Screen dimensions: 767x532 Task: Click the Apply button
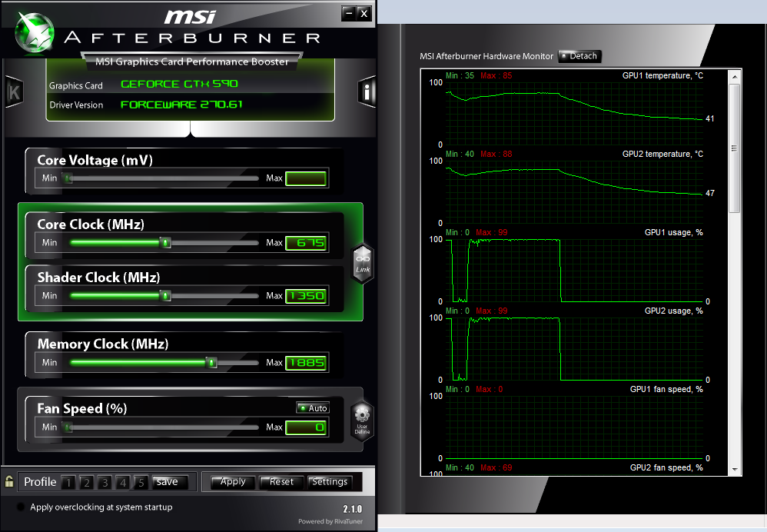coord(233,482)
